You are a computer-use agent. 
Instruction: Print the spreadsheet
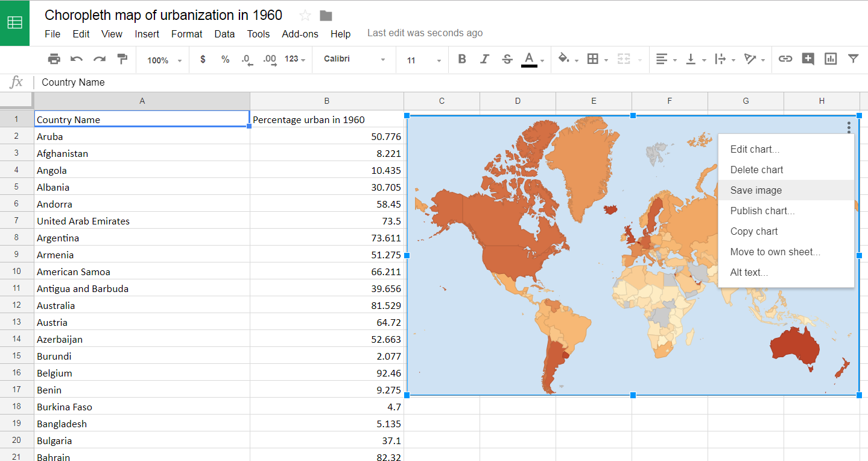coord(54,59)
